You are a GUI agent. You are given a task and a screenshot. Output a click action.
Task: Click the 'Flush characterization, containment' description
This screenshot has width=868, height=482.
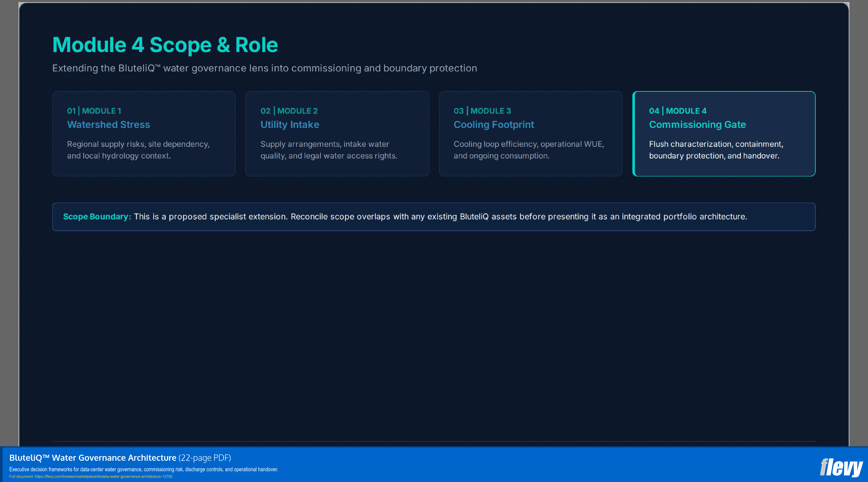point(716,150)
